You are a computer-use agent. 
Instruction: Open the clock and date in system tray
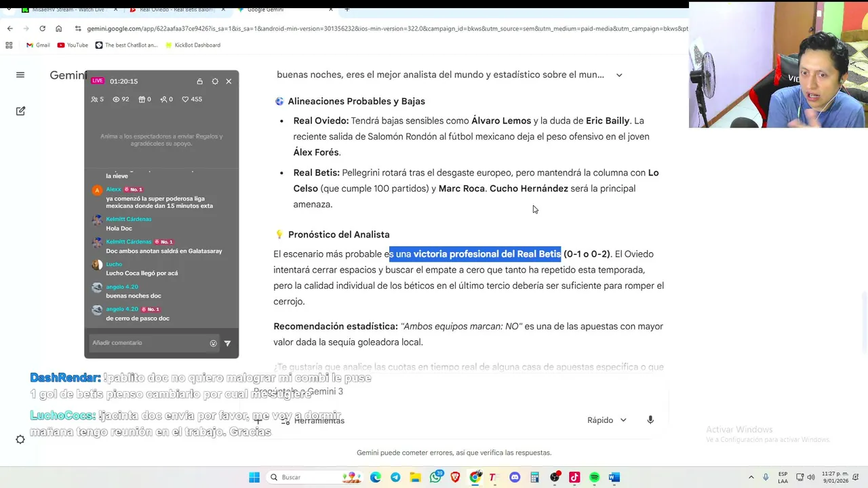(x=835, y=477)
